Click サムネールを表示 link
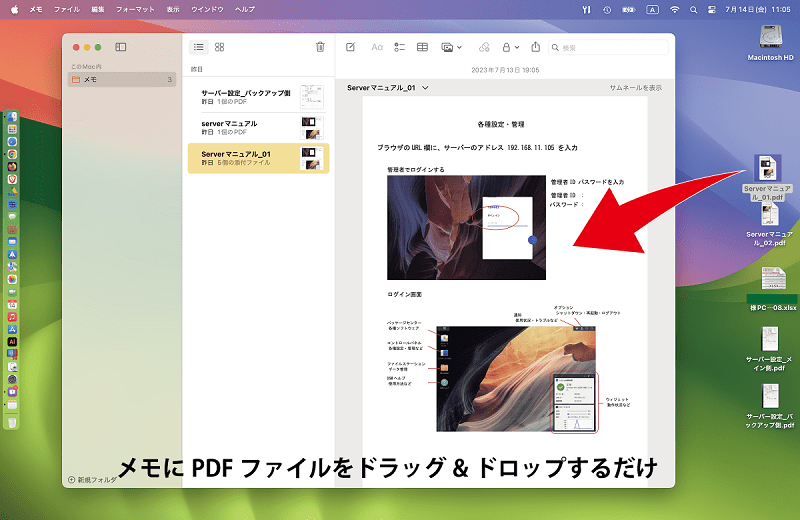 point(636,88)
